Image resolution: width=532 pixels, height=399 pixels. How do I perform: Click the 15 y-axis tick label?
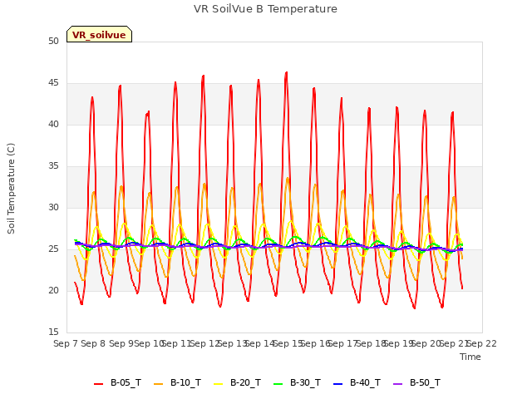[x=53, y=332]
